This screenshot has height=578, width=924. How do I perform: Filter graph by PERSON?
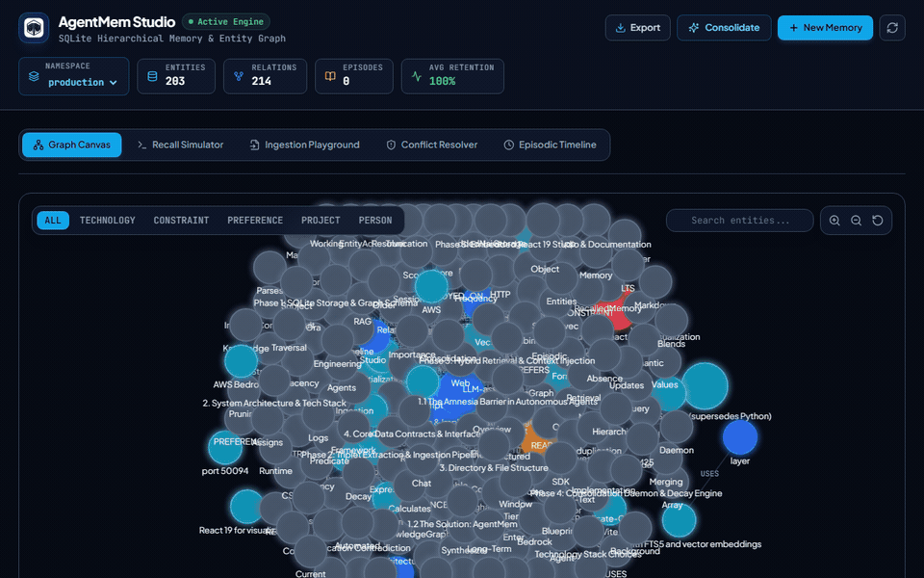375,221
